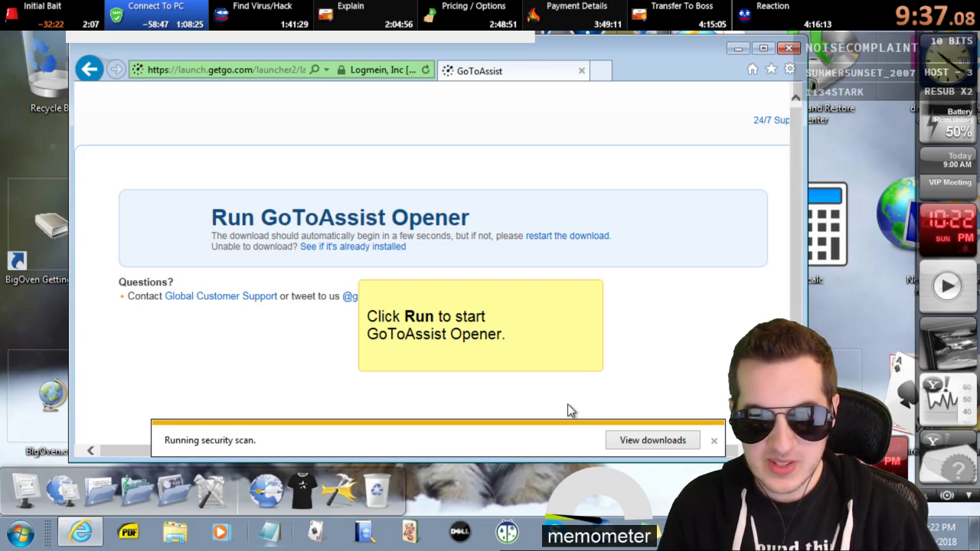This screenshot has height=551, width=980.
Task: Select the Pricing / Options split segment
Action: click(x=472, y=15)
